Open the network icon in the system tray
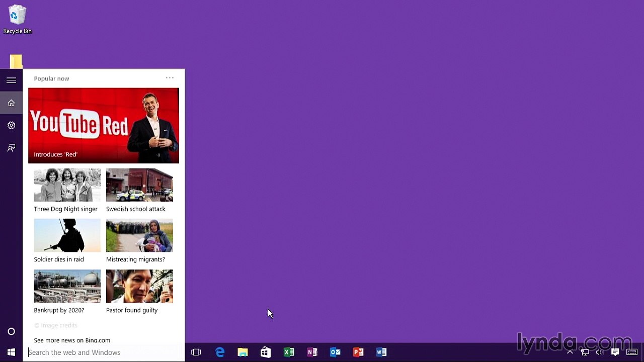Screen dimensions: 644x362 [x=585, y=352]
